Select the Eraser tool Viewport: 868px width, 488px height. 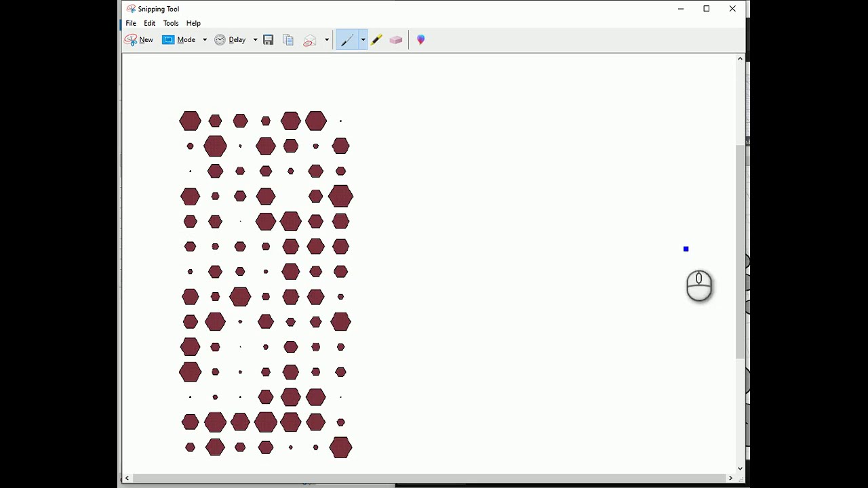396,40
